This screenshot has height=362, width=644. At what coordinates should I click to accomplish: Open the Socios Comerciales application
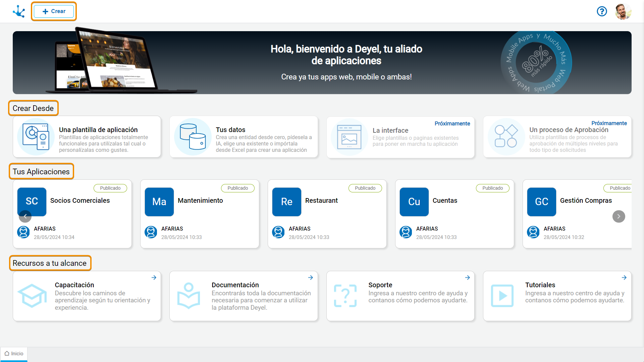click(80, 200)
